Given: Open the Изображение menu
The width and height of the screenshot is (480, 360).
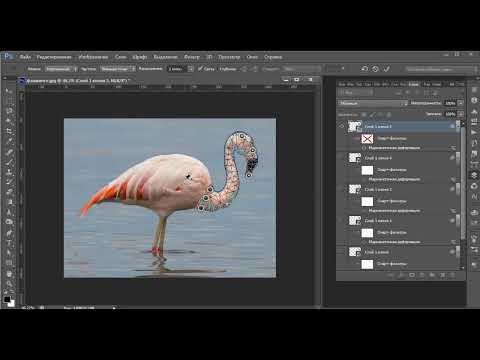Looking at the screenshot, I should click(x=93, y=57).
